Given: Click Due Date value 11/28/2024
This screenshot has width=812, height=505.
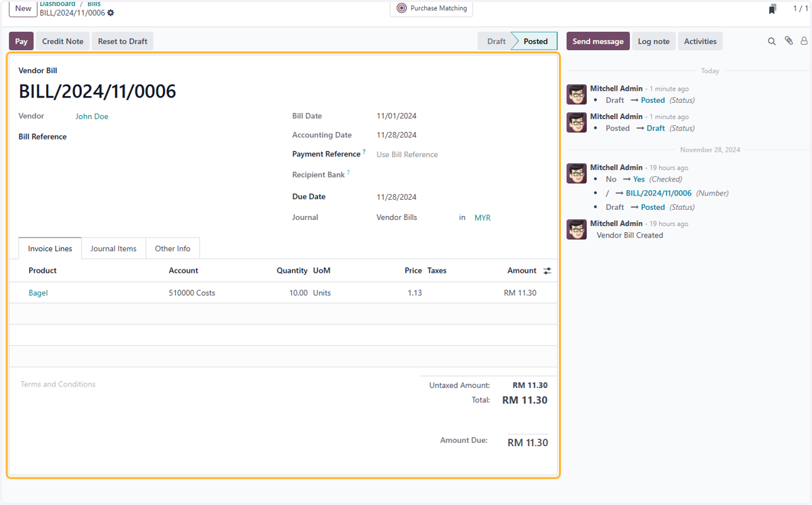Looking at the screenshot, I should [397, 197].
